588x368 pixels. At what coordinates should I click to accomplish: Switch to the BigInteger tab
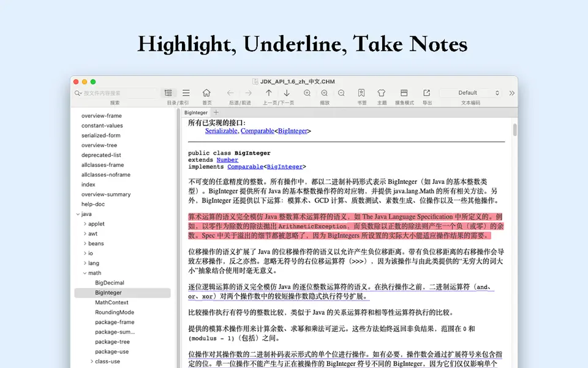[196, 113]
